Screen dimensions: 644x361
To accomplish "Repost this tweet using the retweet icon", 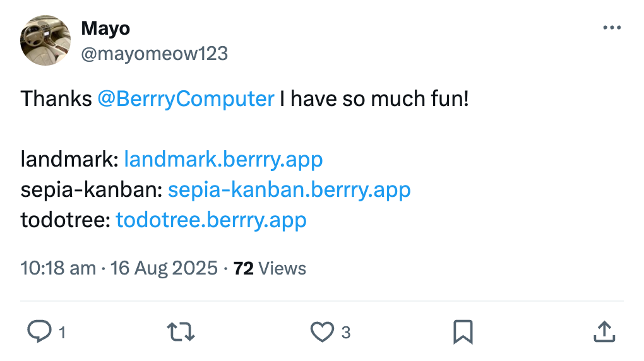I will point(180,331).
